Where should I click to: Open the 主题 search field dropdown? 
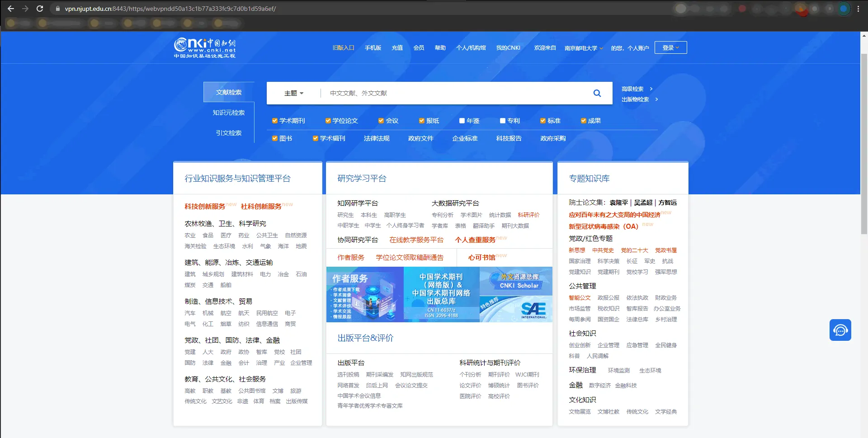[x=294, y=93]
